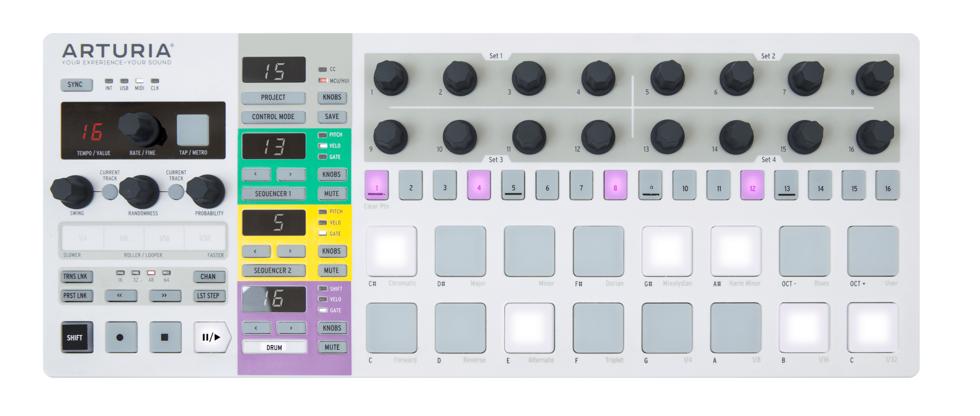Tap the F Triplet pad
The image size is (980, 416).
click(598, 328)
